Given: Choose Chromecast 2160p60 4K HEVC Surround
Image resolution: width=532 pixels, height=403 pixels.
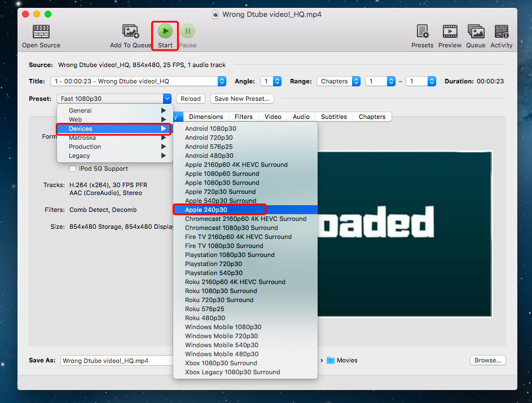Looking at the screenshot, I should pos(245,219).
